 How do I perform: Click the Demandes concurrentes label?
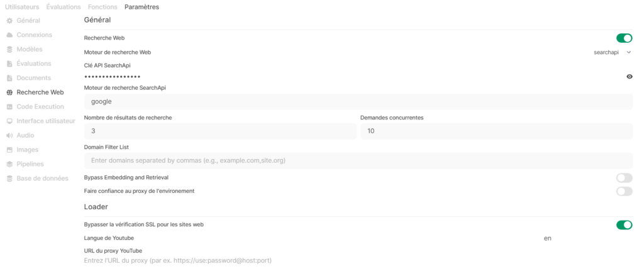(392, 118)
